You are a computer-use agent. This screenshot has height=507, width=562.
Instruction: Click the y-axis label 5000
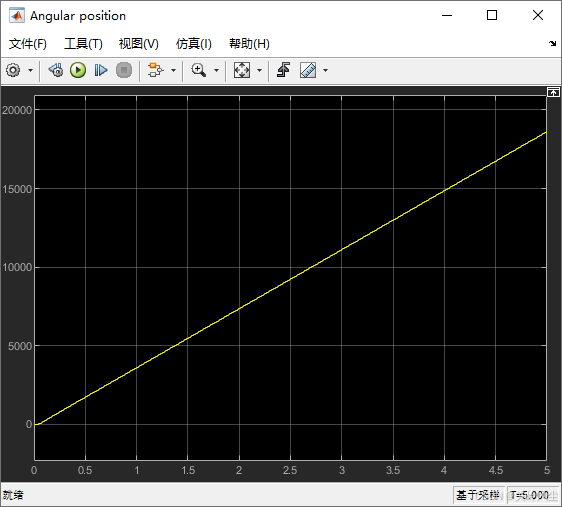20,346
